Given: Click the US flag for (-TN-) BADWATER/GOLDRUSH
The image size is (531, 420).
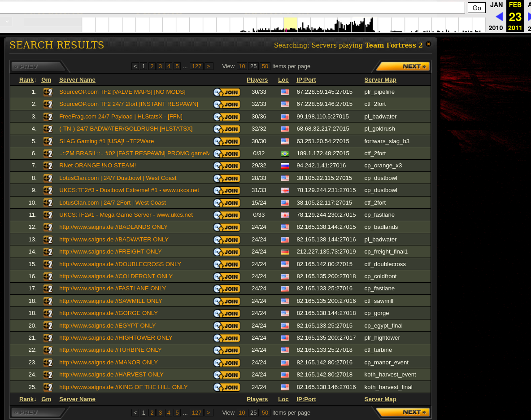Looking at the screenshot, I should [285, 129].
